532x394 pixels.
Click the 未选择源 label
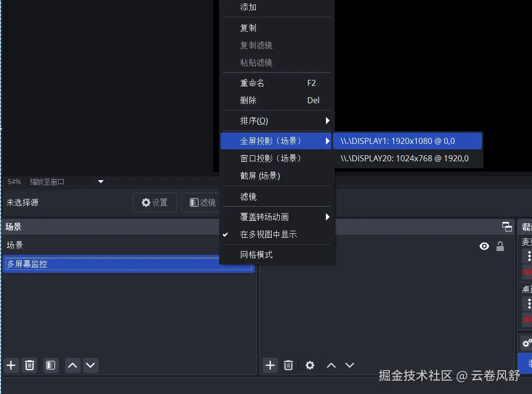point(23,203)
